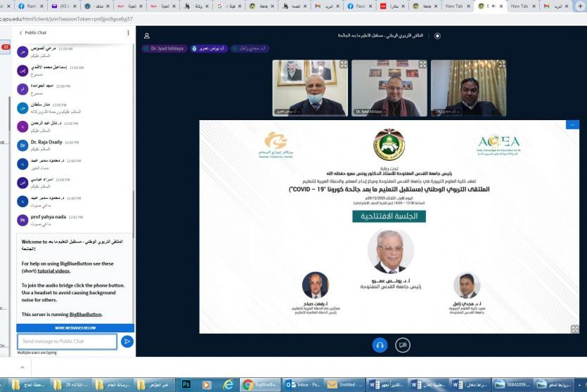Fullscreen the leftmost webcam video
587x392 pixels.
(343, 64)
